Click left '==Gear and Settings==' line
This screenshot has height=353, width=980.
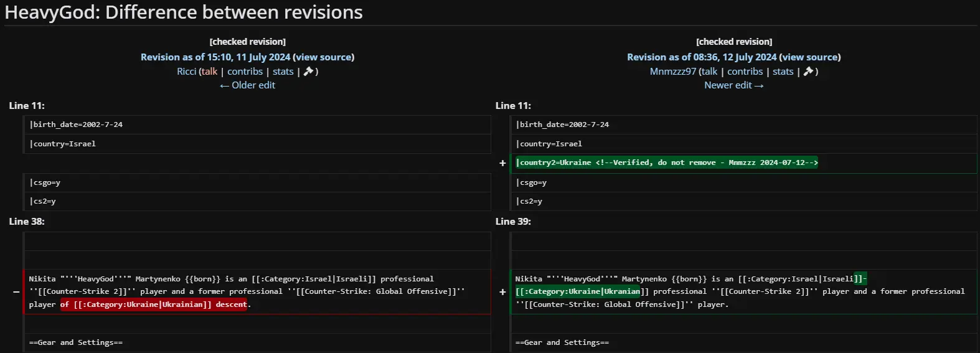coord(257,342)
